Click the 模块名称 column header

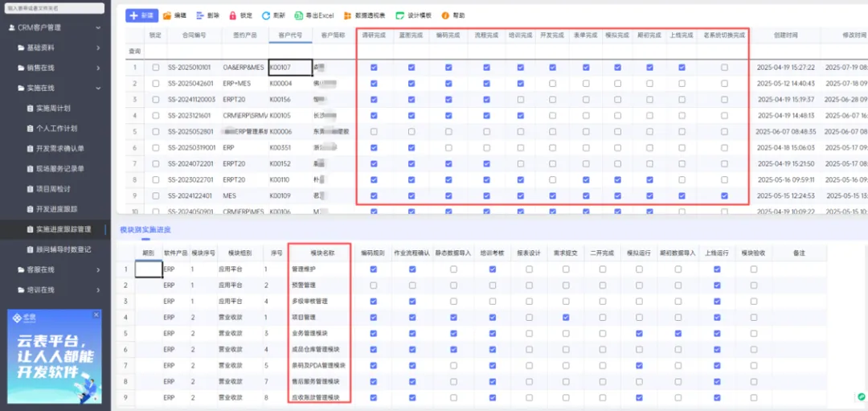[x=324, y=253]
